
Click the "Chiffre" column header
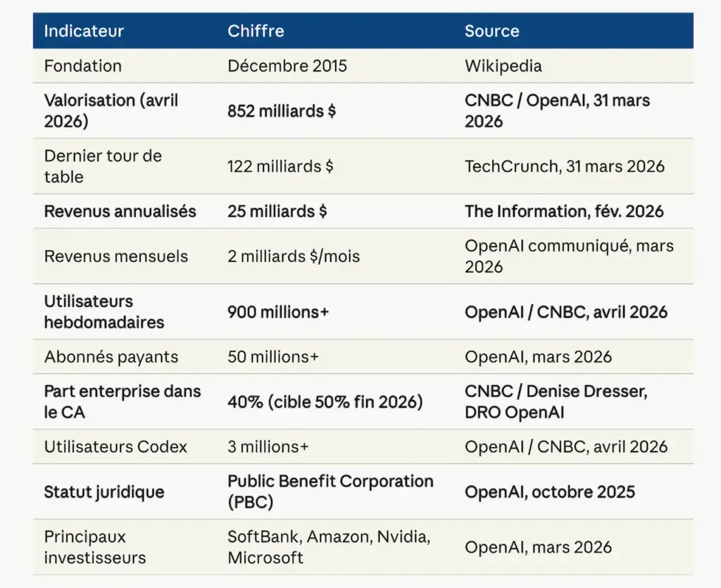256,31
